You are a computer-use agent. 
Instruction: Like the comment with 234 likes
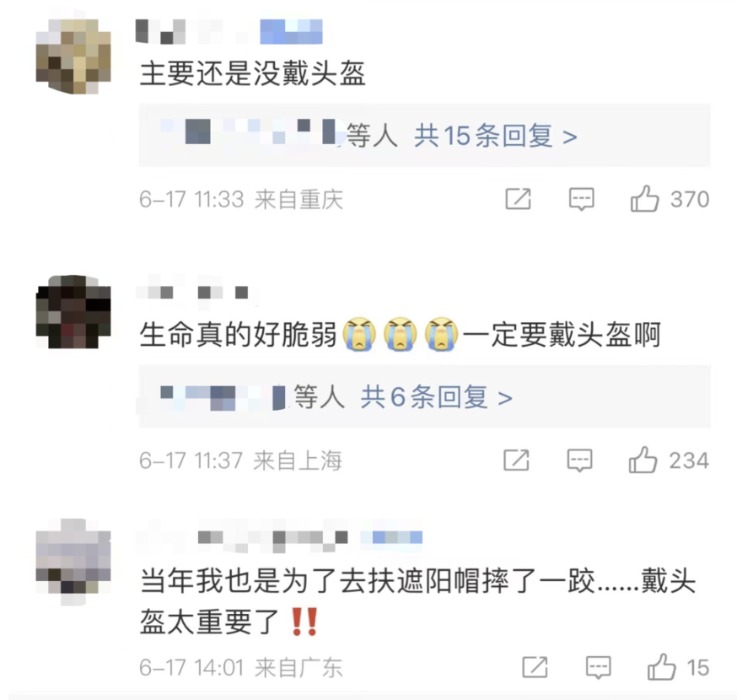click(x=643, y=460)
